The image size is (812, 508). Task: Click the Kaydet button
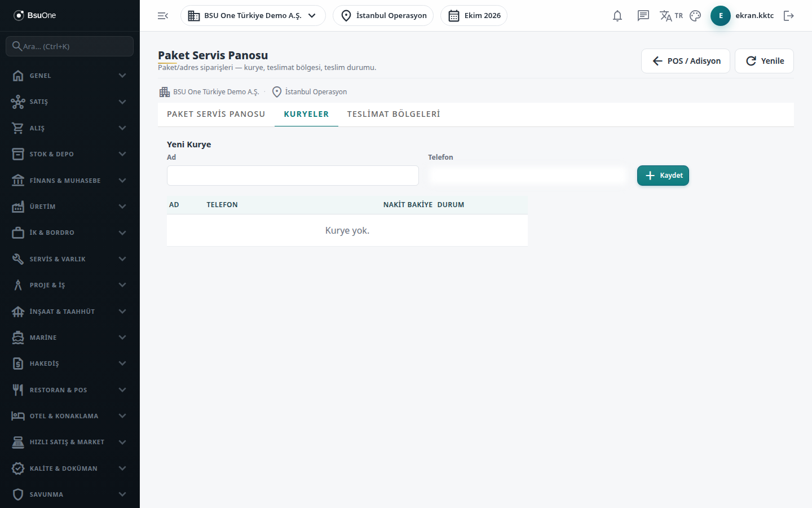pyautogui.click(x=663, y=176)
